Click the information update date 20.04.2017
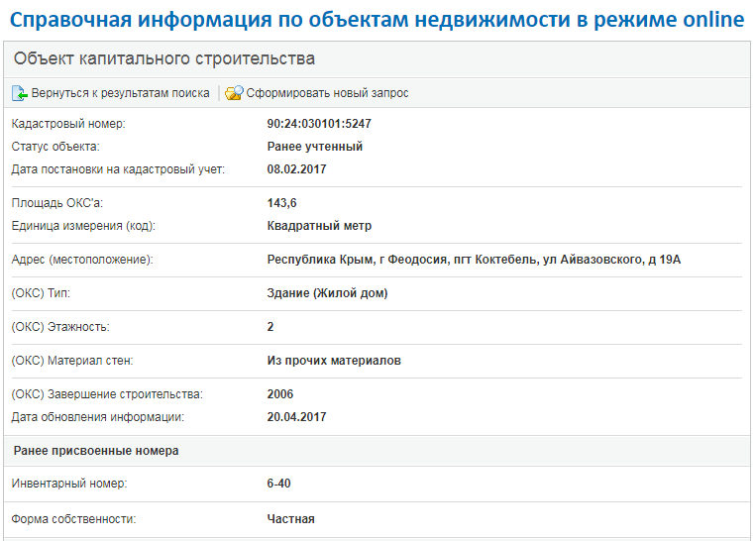The width and height of the screenshot is (756, 541). click(296, 417)
